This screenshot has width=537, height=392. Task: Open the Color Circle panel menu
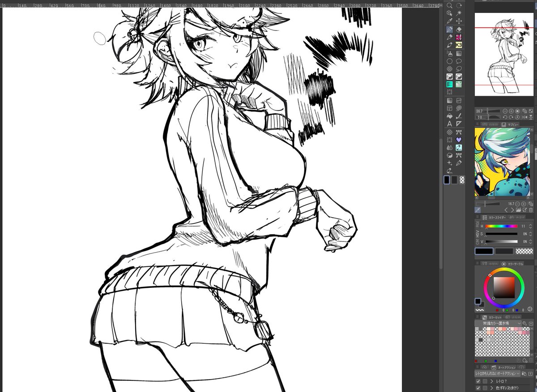click(477, 263)
